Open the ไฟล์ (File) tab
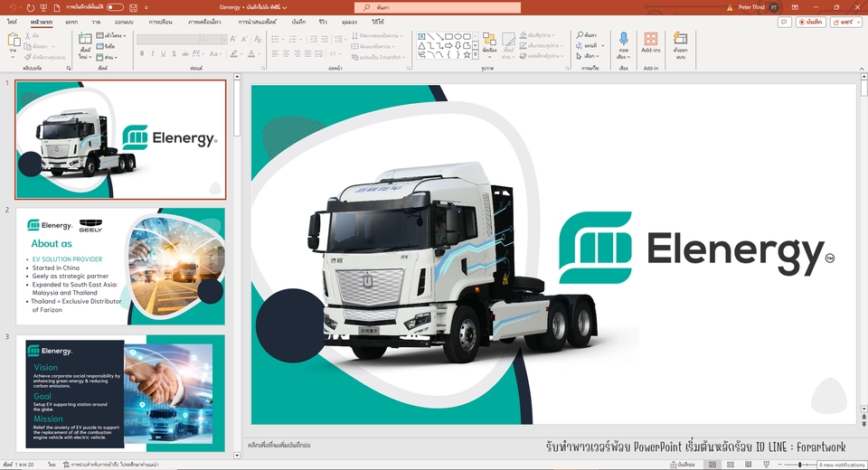 [12, 22]
